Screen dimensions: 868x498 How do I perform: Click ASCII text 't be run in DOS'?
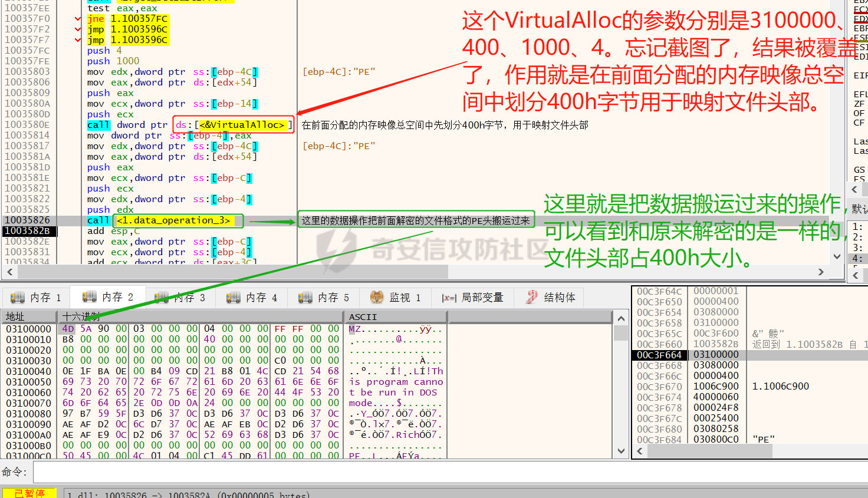tap(393, 393)
